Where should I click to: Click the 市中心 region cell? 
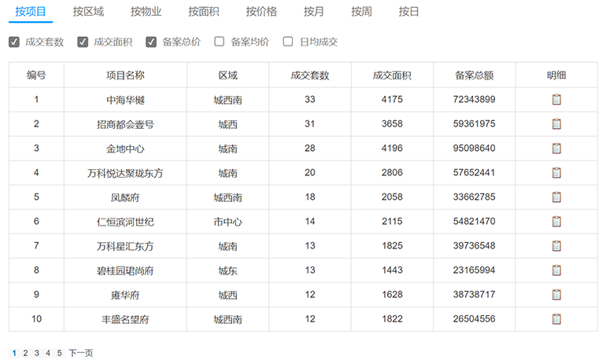click(x=227, y=222)
